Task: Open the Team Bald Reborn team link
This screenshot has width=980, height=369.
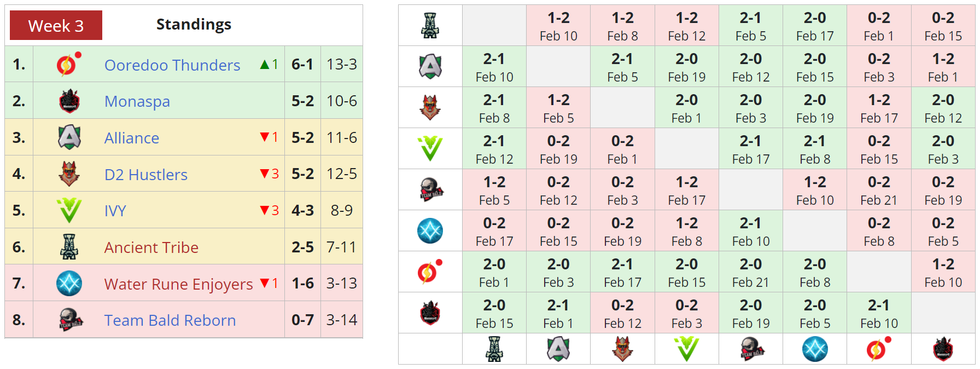Action: pyautogui.click(x=170, y=320)
